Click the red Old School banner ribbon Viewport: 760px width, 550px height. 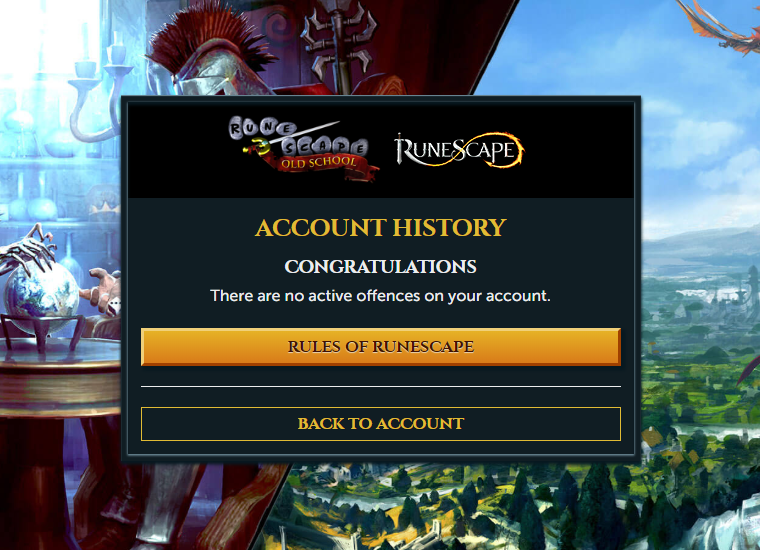click(x=326, y=166)
